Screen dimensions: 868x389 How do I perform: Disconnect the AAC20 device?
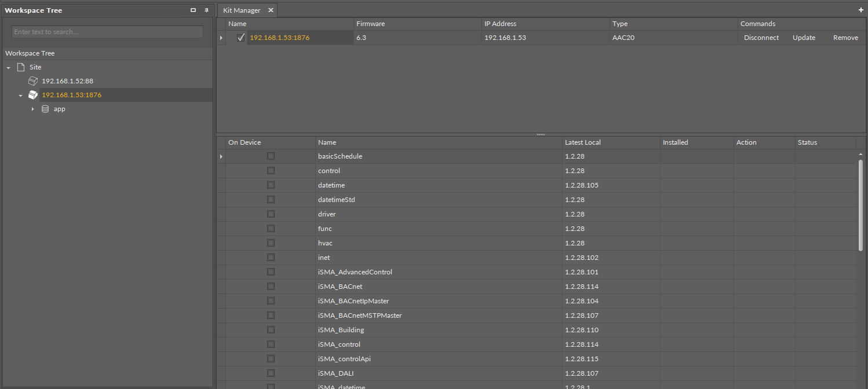[761, 38]
